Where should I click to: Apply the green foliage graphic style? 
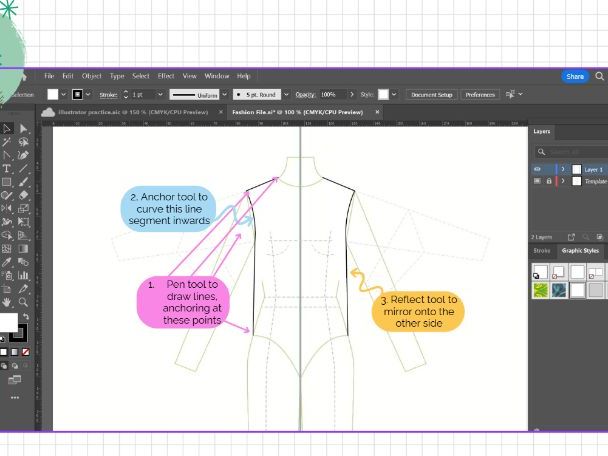coord(541,290)
